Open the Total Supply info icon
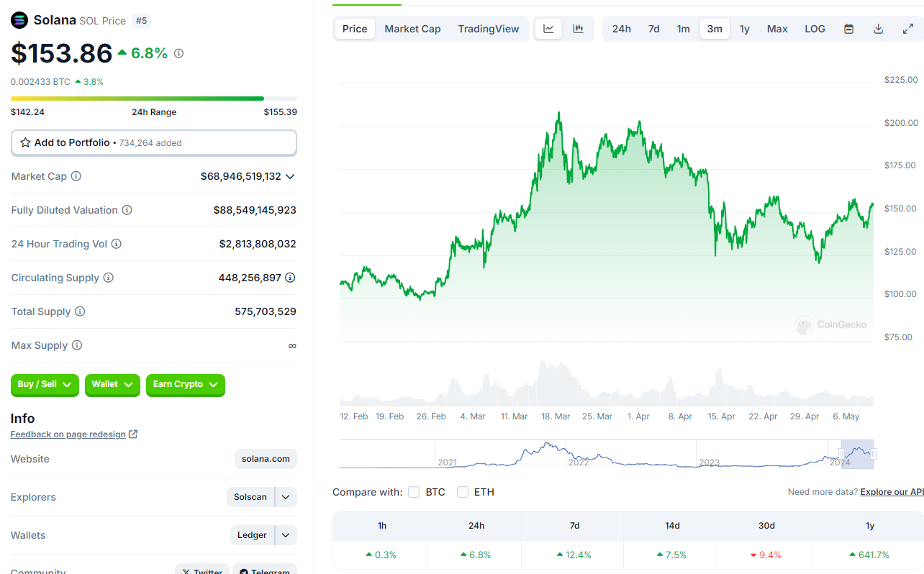The width and height of the screenshot is (924, 574). (80, 311)
